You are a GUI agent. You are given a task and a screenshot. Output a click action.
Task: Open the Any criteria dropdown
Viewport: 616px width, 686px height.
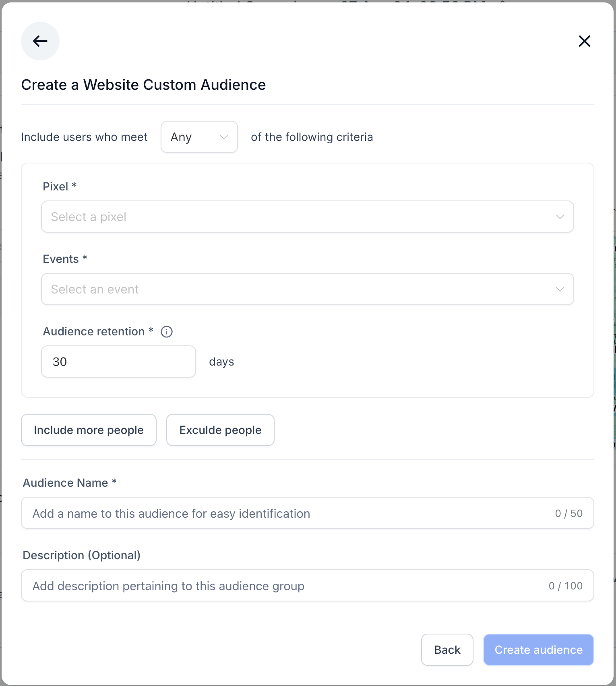pyautogui.click(x=199, y=137)
